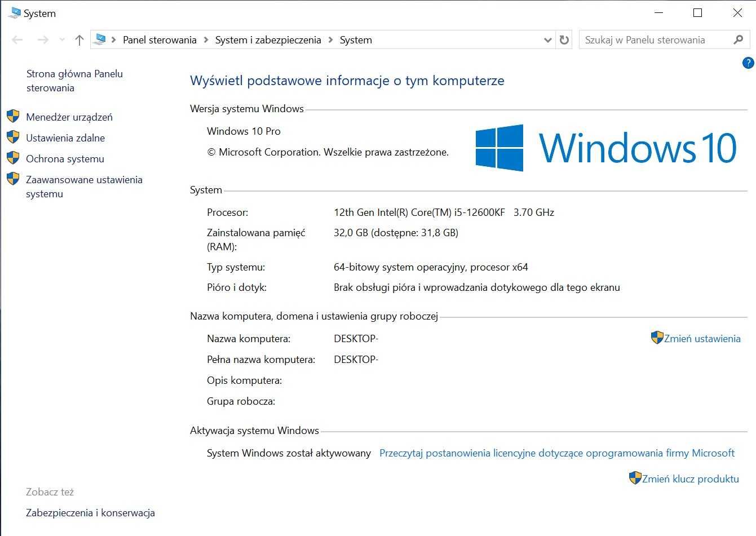The height and width of the screenshot is (536, 756).
Task: Open Zabezpieczenia i konserwacja link
Action: click(90, 513)
